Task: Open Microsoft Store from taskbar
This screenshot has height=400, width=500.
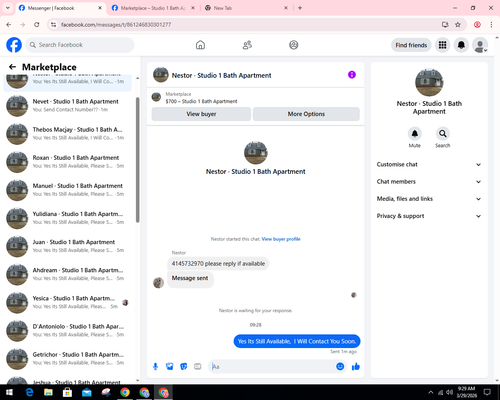Action: pyautogui.click(x=67, y=392)
